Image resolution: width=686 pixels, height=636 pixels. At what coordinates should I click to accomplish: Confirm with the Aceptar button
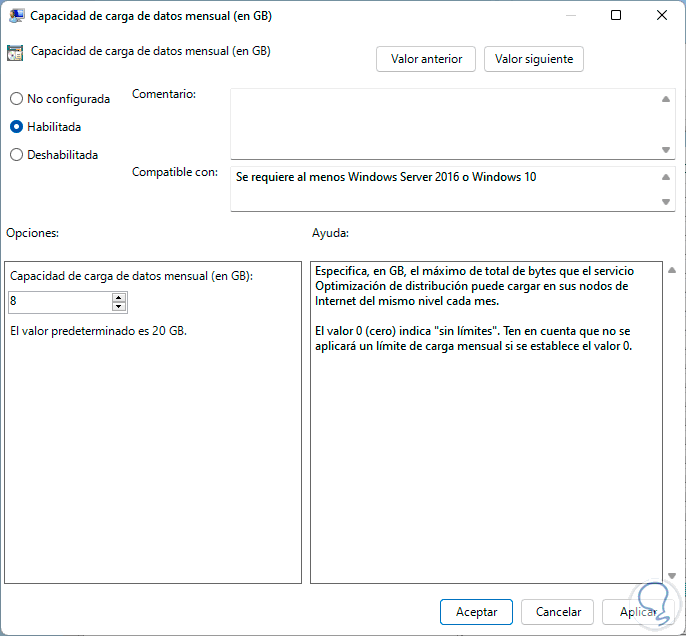476,612
